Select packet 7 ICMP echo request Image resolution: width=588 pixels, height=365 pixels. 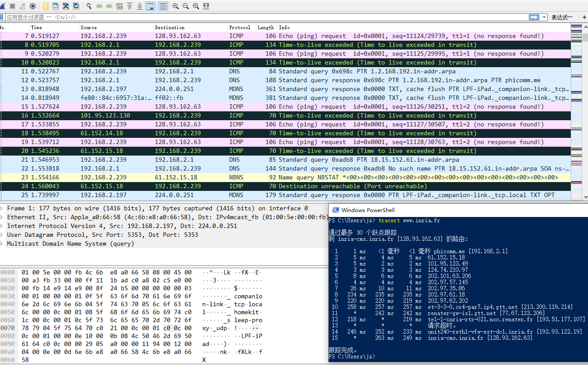pos(285,36)
